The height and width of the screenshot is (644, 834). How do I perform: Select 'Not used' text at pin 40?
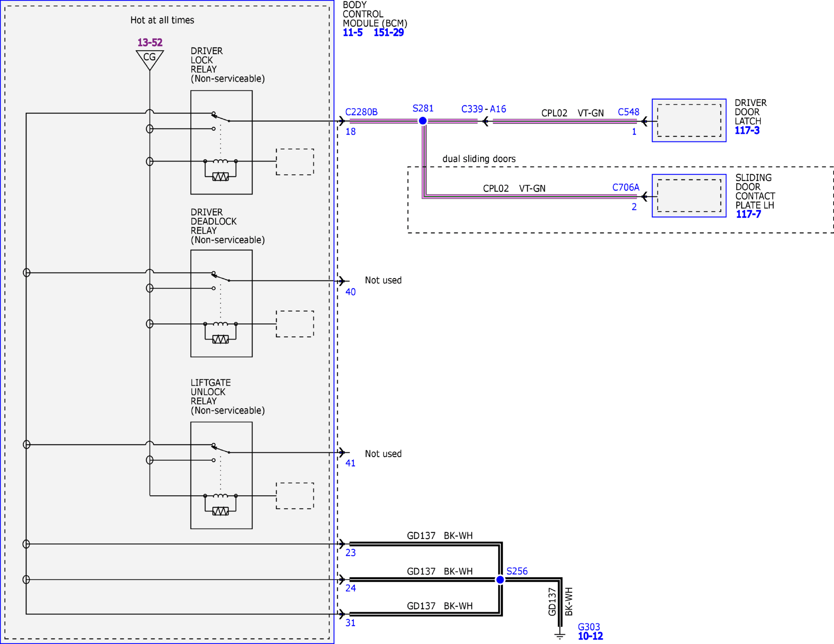pyautogui.click(x=383, y=280)
